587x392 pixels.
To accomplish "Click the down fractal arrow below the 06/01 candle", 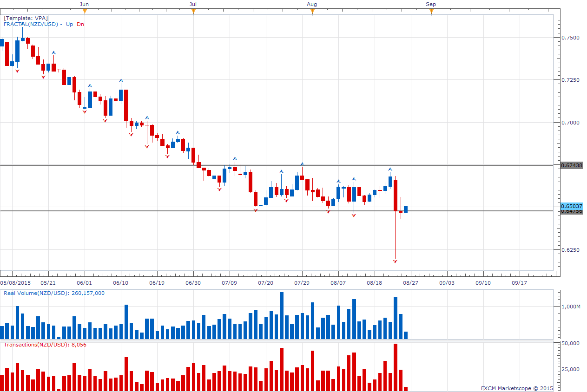I will click(85, 112).
